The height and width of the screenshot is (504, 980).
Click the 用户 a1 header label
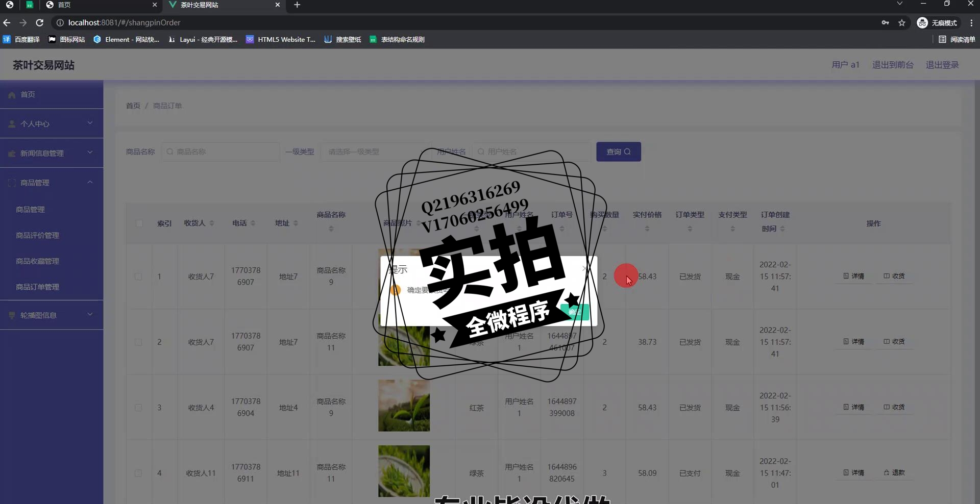pos(845,65)
